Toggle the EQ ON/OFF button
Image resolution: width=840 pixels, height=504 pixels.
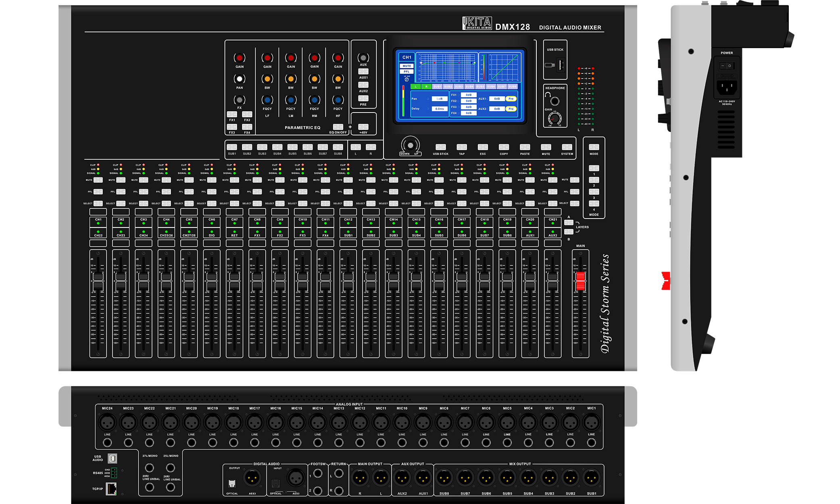coord(338,127)
